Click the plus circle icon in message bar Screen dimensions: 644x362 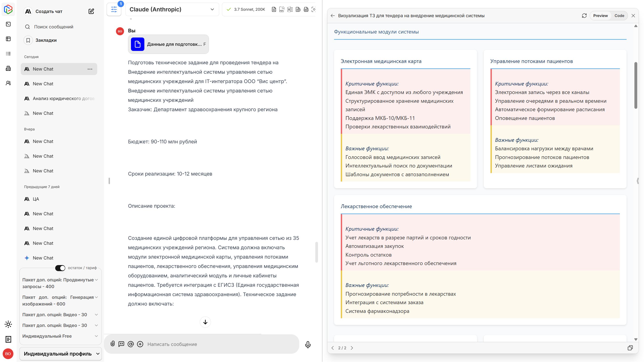(x=140, y=344)
